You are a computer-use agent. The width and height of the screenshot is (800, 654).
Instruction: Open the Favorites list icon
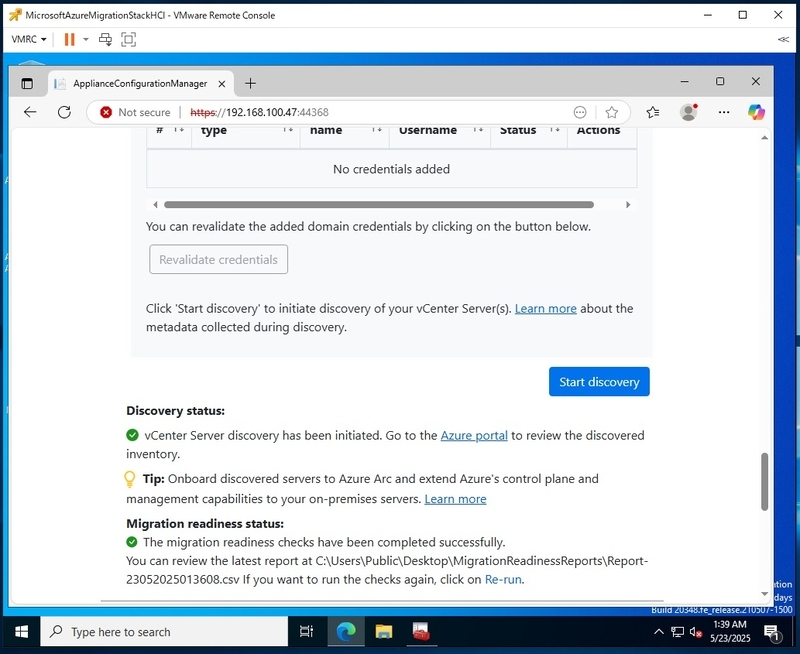tap(653, 112)
